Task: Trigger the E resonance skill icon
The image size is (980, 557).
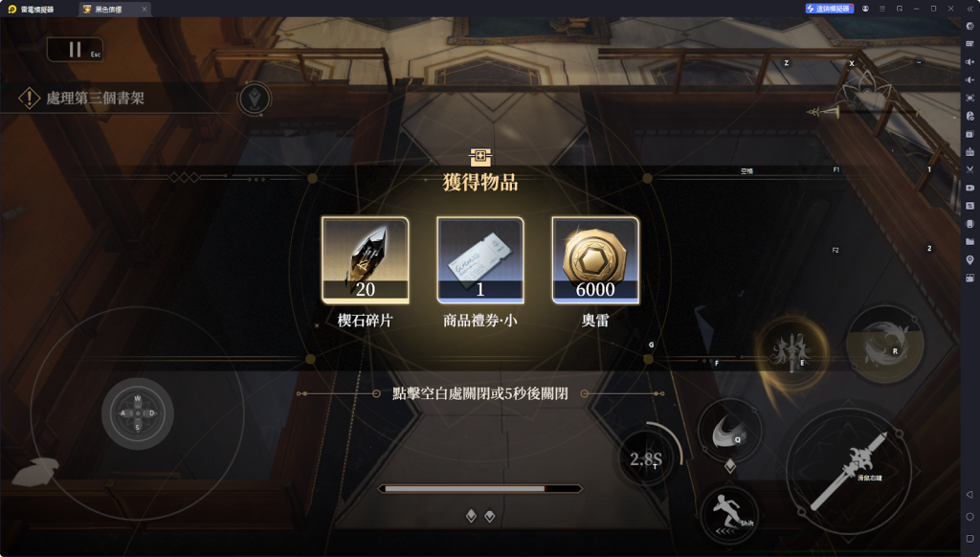Action: click(x=791, y=351)
